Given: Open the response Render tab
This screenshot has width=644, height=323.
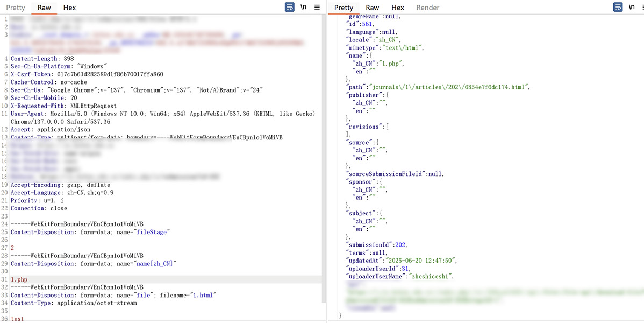Looking at the screenshot, I should 427,8.
